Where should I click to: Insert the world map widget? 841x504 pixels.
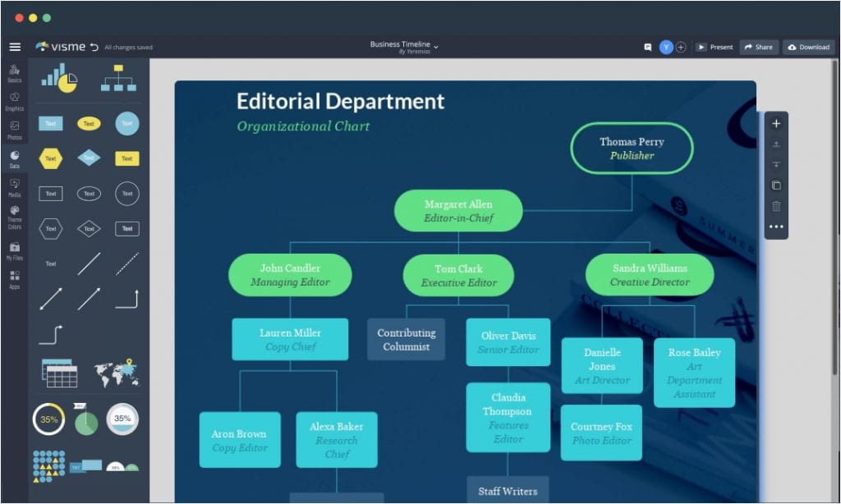point(117,373)
